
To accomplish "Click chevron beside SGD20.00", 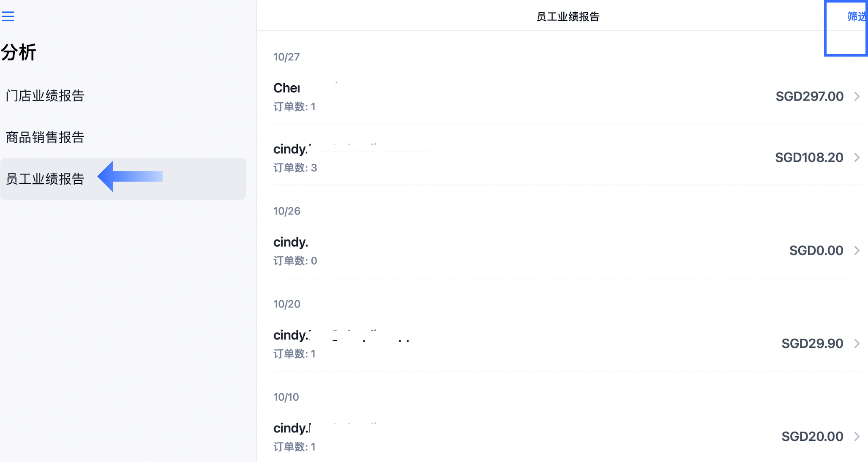I will (x=857, y=436).
